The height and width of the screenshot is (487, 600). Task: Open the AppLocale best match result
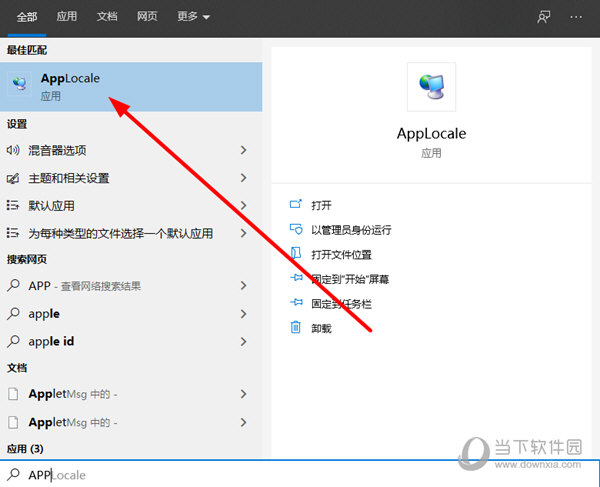(131, 87)
